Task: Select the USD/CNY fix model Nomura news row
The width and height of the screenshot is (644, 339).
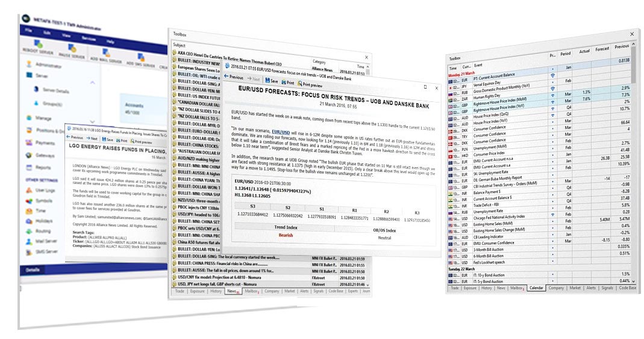Action: pos(270,277)
